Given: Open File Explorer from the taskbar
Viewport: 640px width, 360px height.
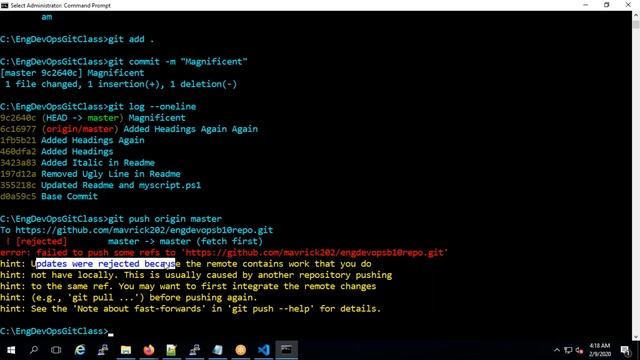Looking at the screenshot, I should pos(126,350).
